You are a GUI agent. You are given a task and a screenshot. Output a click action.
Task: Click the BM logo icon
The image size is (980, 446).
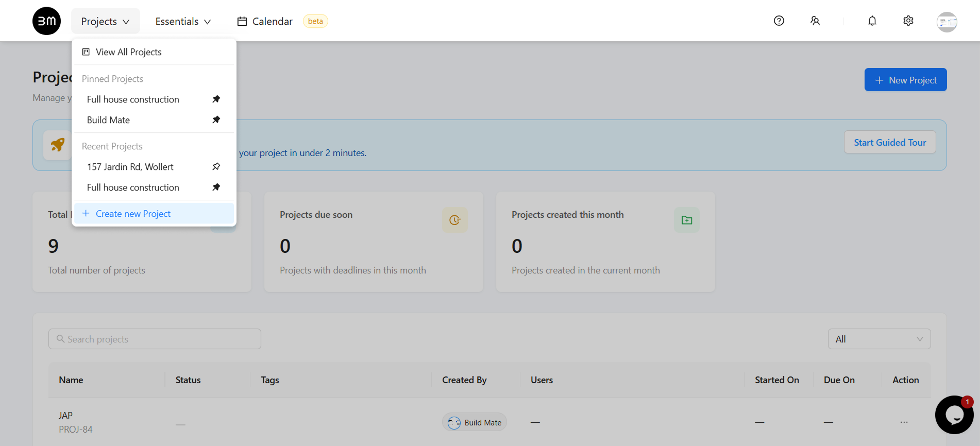pyautogui.click(x=46, y=21)
